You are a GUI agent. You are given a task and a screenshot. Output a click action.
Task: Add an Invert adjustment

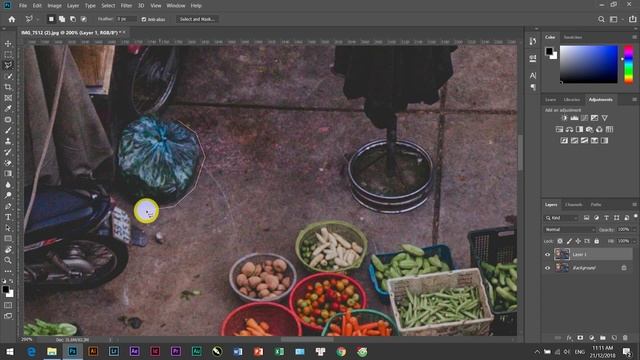564,140
